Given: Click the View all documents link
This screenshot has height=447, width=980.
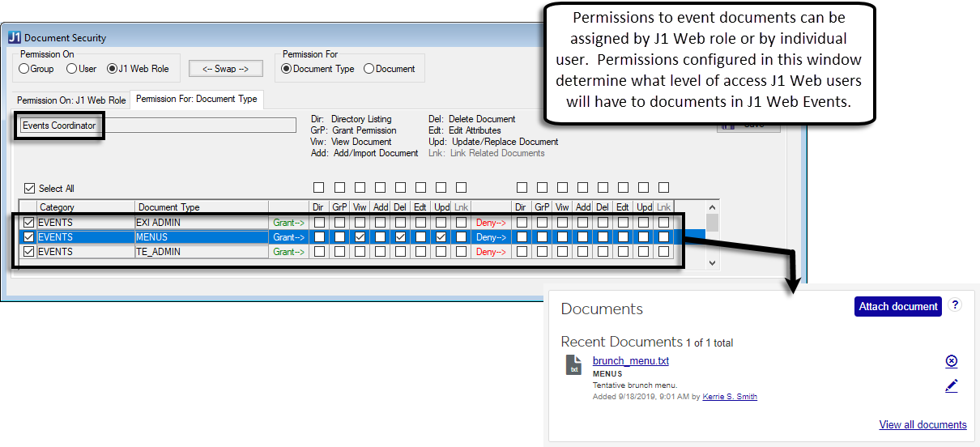Looking at the screenshot, I should click(x=923, y=424).
